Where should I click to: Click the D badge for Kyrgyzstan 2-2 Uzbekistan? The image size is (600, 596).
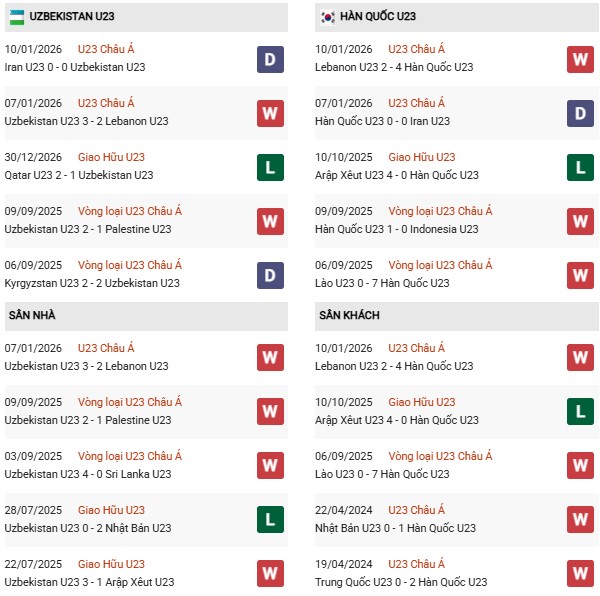click(x=268, y=274)
